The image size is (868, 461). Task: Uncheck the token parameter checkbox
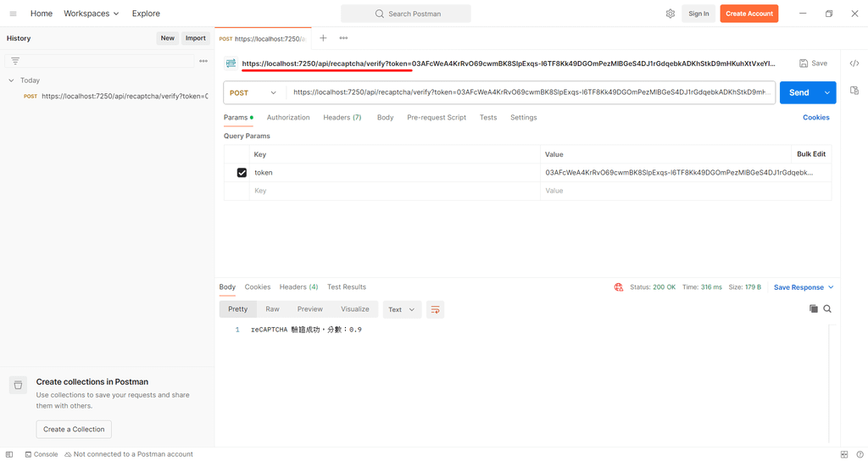tap(242, 173)
